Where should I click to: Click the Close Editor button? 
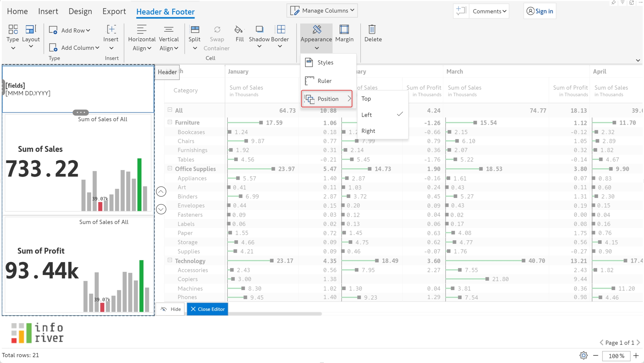coord(207,309)
